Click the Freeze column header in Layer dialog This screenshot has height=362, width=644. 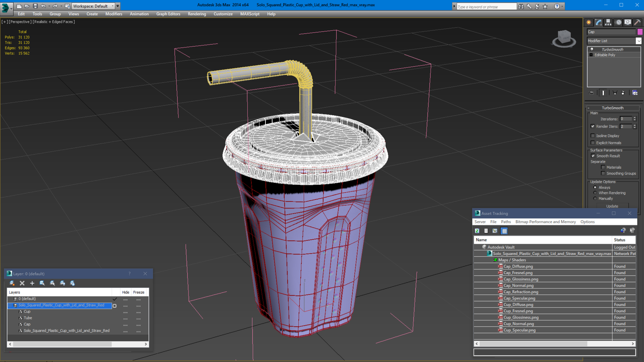pos(138,292)
